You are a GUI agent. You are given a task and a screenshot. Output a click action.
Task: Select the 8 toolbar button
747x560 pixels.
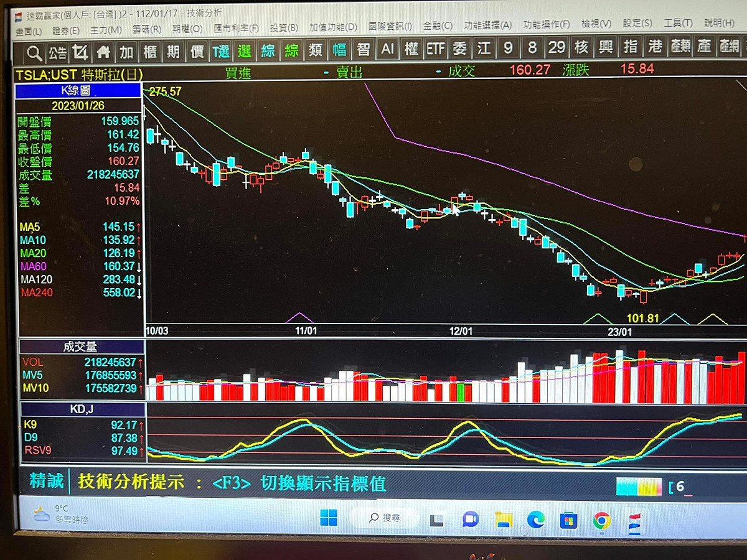532,47
